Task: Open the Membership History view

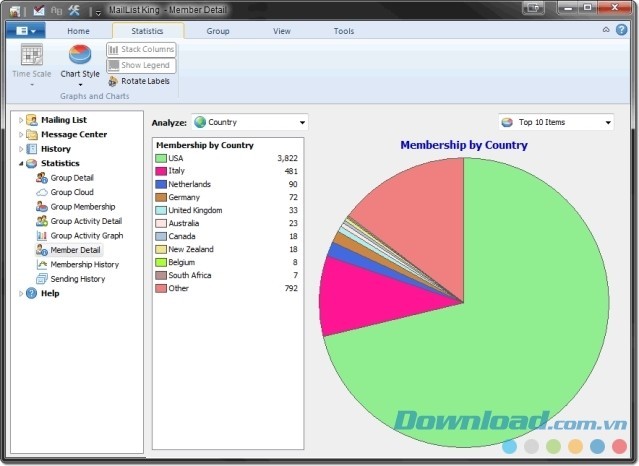Action: point(84,264)
